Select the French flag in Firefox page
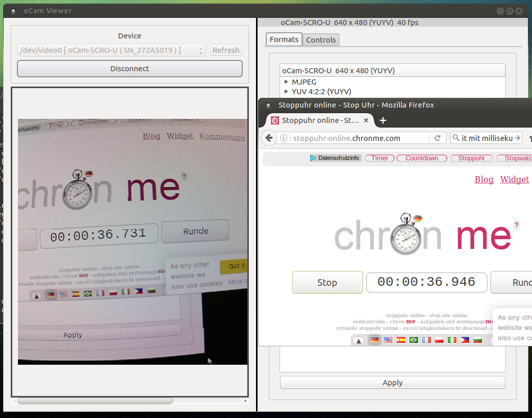Image resolution: width=532 pixels, height=418 pixels. [x=427, y=340]
